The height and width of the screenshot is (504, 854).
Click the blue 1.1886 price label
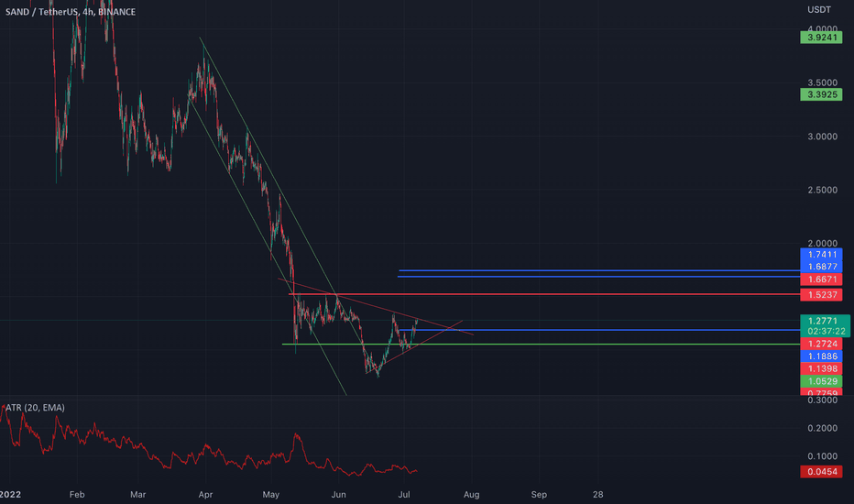point(821,356)
